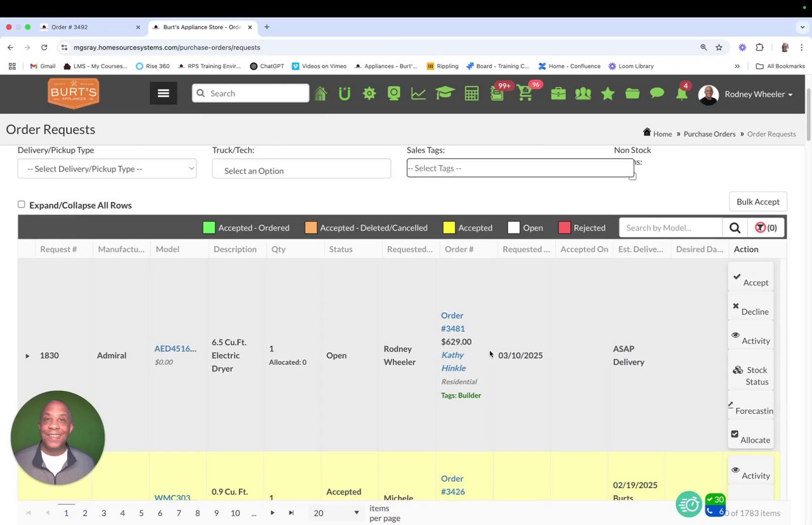
Task: Open the briefcase icon
Action: [558, 94]
